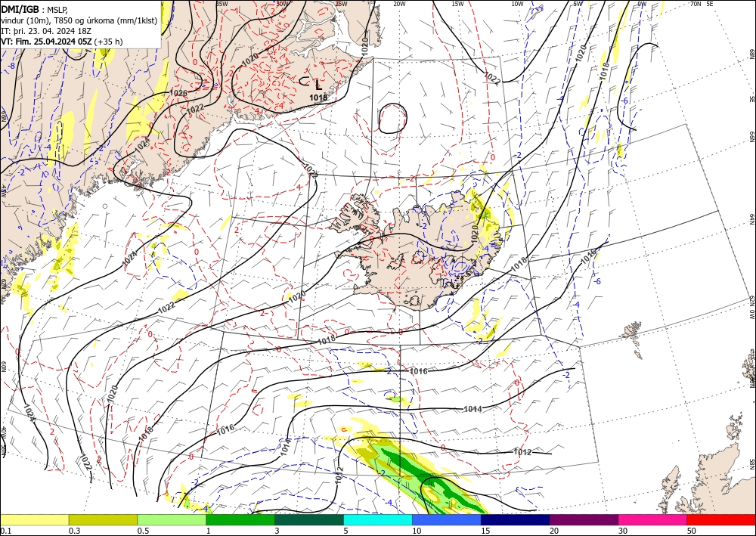Click the 'vindur (10m), T850' description line
Screen dimensions: 756x536
pyautogui.click(x=79, y=20)
